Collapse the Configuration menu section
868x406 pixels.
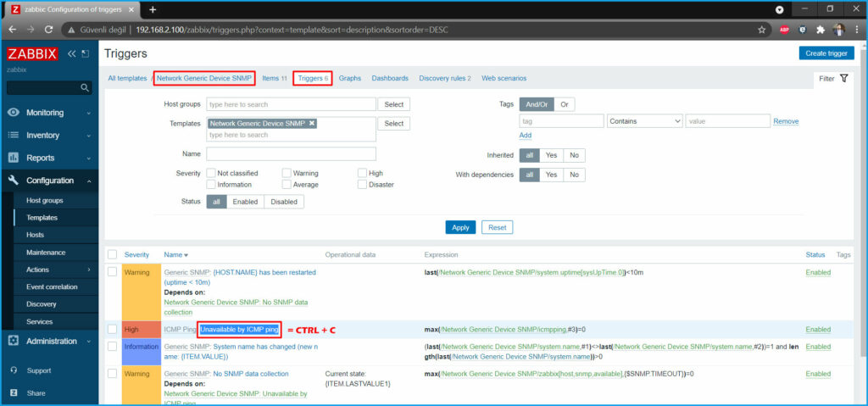(x=88, y=181)
